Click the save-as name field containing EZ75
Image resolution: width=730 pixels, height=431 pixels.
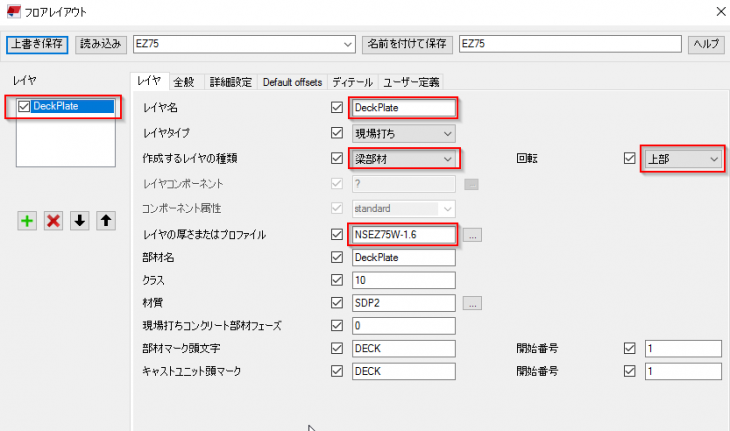click(570, 44)
